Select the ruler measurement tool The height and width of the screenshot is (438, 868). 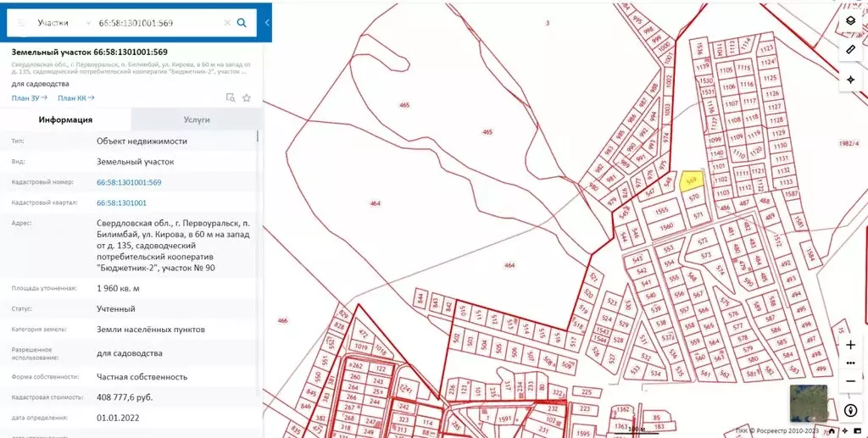pos(850,50)
